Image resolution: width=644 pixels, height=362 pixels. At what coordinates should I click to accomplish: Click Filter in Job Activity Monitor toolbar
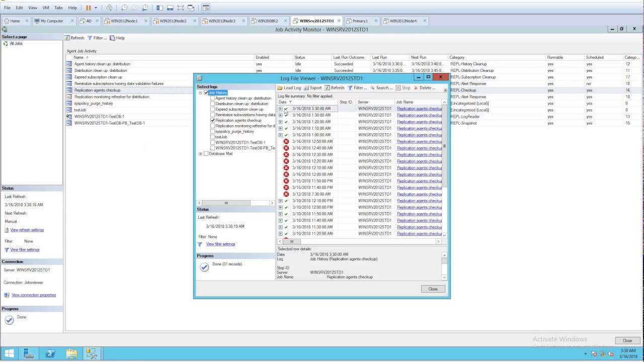click(x=97, y=38)
